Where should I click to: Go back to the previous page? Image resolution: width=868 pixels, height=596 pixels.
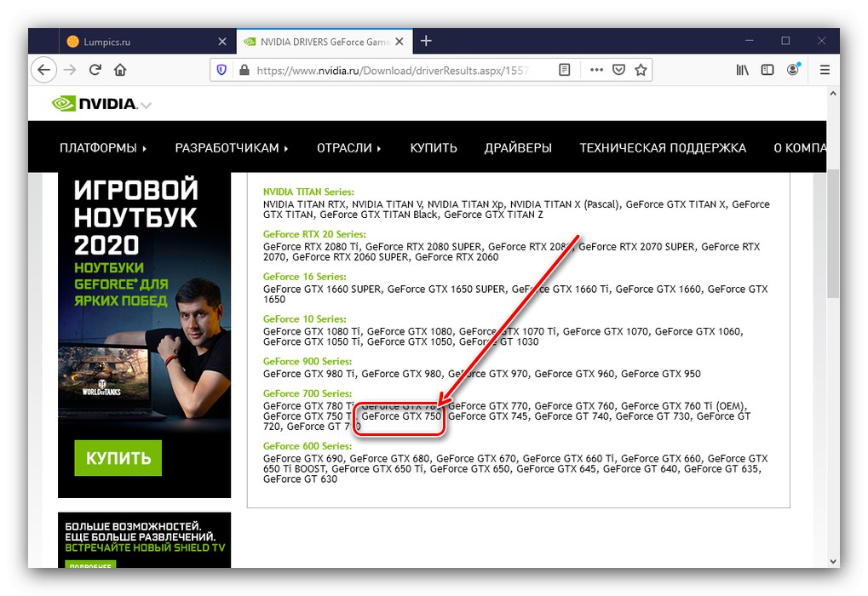pyautogui.click(x=43, y=70)
